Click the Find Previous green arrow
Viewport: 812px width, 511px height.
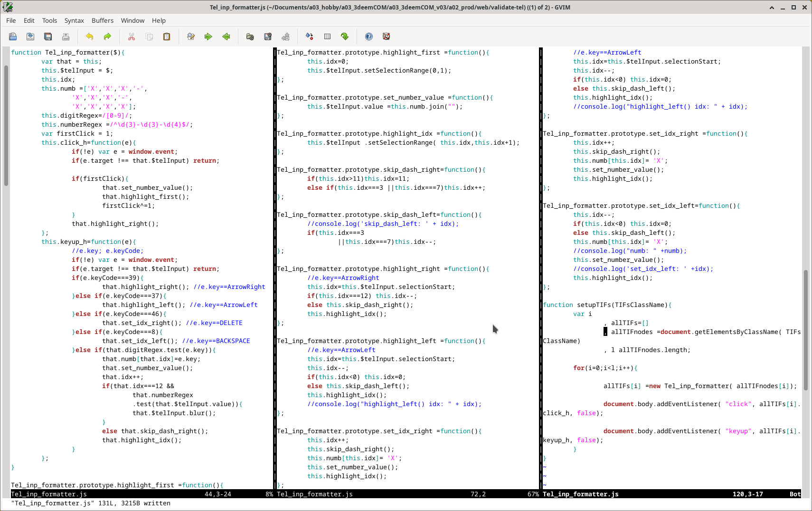(226, 37)
